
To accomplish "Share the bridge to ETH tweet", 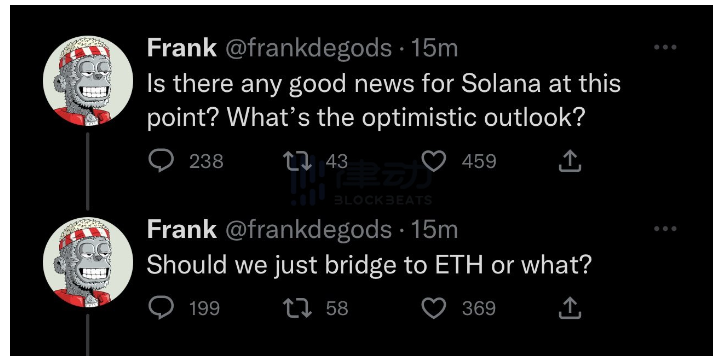I will (x=569, y=308).
